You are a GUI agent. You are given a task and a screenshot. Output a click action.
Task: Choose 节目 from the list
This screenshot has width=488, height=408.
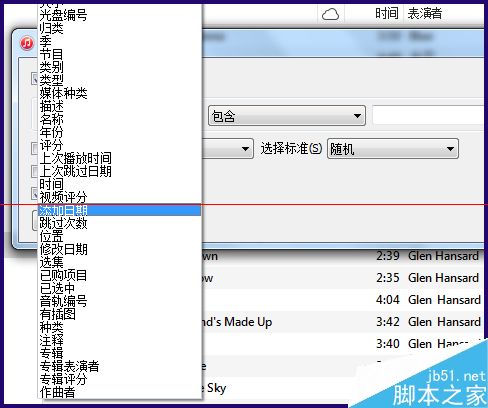pyautogui.click(x=120, y=54)
